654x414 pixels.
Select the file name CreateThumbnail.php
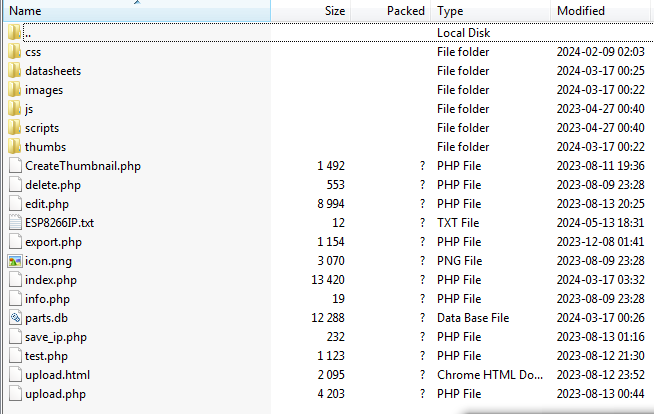click(83, 166)
